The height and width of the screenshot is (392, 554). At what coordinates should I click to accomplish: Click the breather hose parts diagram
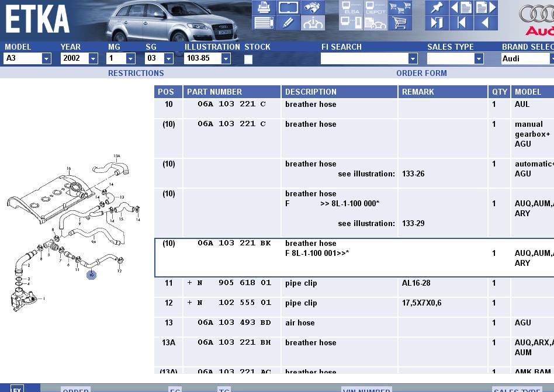coord(74,233)
